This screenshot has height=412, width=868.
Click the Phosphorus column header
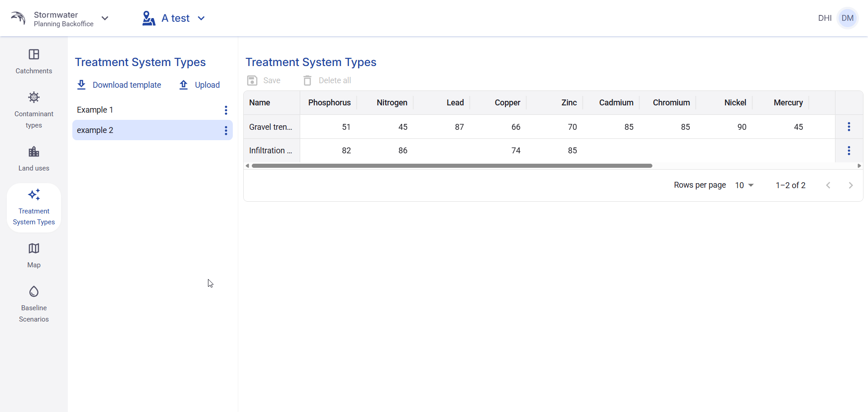click(x=329, y=103)
